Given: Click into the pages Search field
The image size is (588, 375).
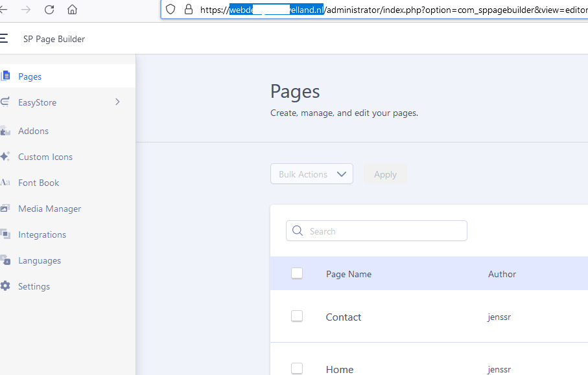Looking at the screenshot, I should click(x=382, y=231).
